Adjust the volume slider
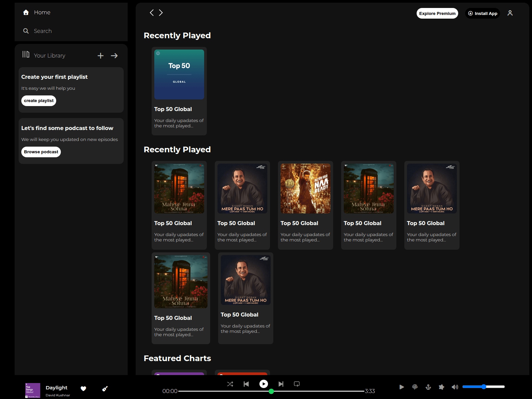532x399 pixels. pos(483,387)
